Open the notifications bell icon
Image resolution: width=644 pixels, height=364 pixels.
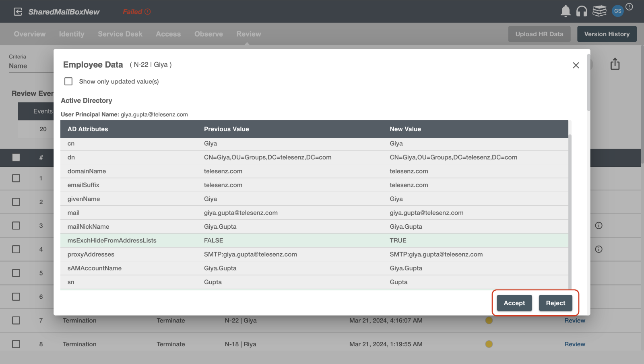click(566, 11)
